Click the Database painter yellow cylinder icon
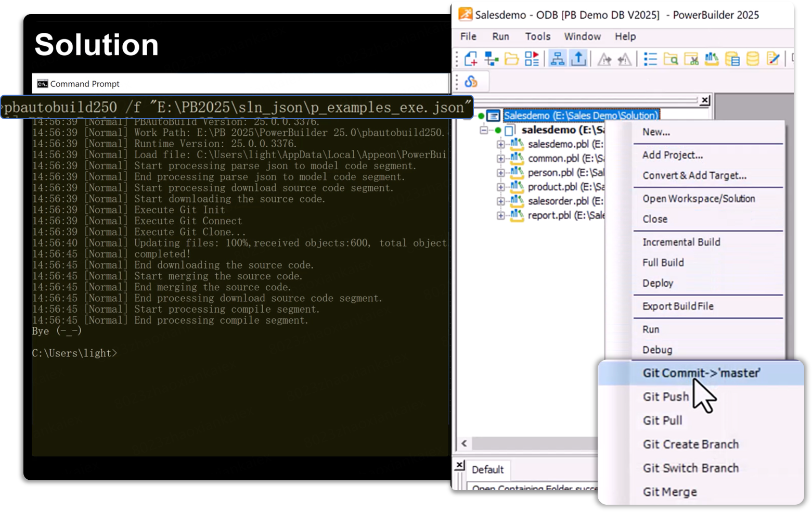Screen dimensions: 812x512 753,59
